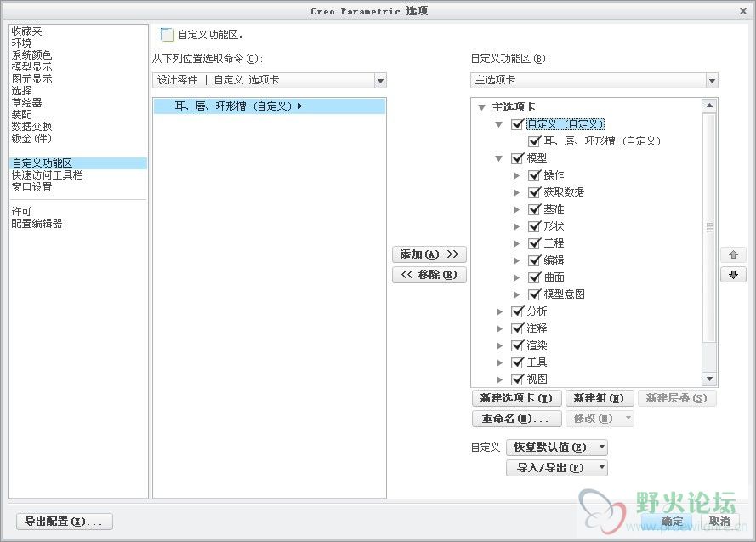Click the 重命名 button
756x542 pixels.
click(516, 419)
